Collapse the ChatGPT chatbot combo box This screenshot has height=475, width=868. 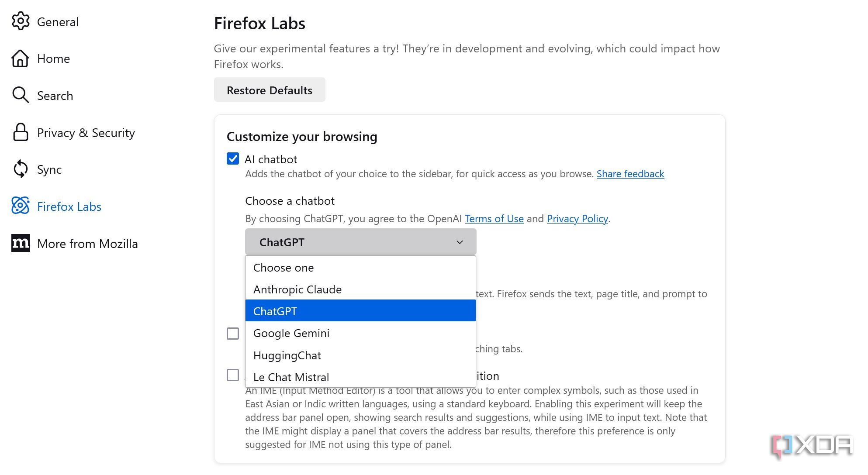tap(360, 242)
